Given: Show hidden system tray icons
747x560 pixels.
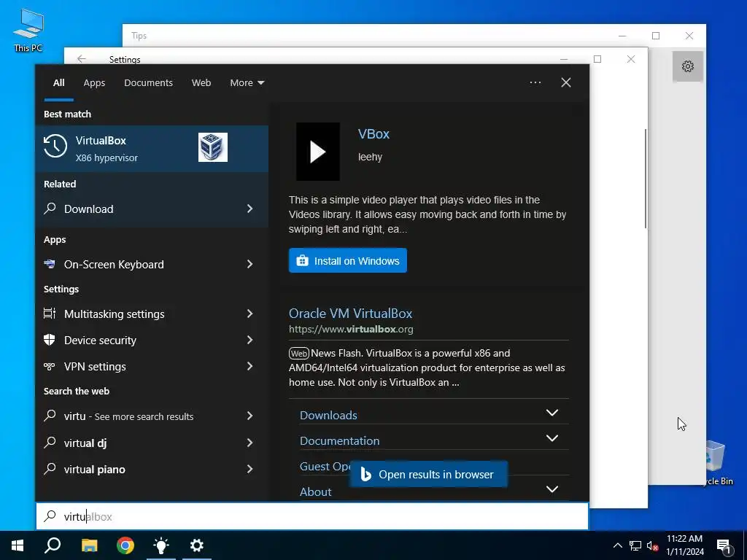Looking at the screenshot, I should click(x=617, y=545).
